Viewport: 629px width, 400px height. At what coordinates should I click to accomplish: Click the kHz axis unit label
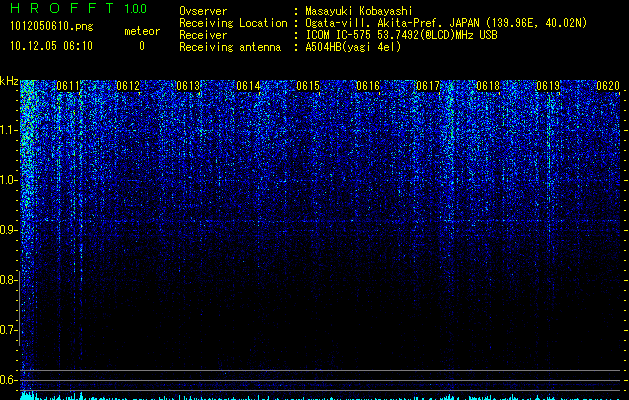pos(9,81)
